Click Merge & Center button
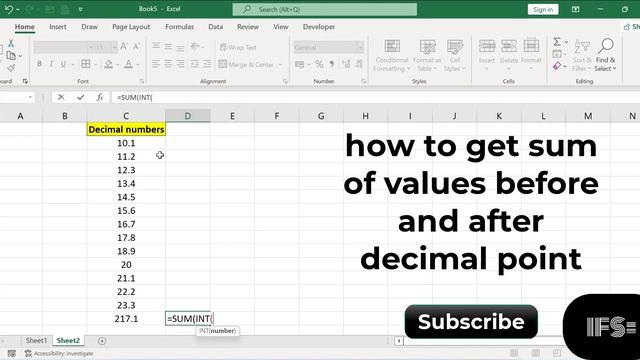Screen dimensions: 640x360 tap(246, 64)
